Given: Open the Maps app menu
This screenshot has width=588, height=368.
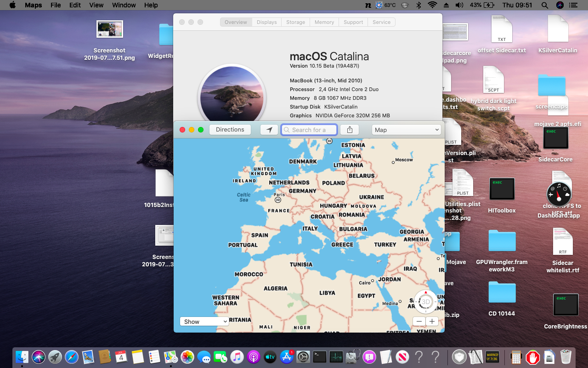Looking at the screenshot, I should (33, 5).
